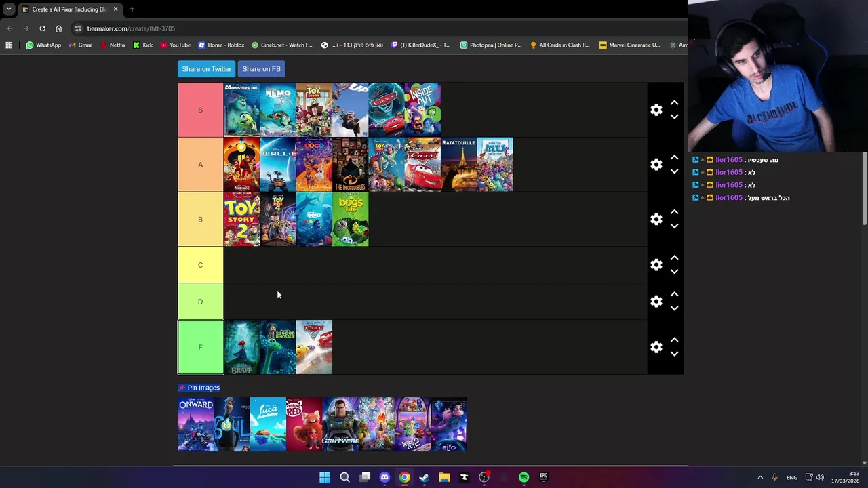Select the WALL-E poster in A tier

[278, 165]
